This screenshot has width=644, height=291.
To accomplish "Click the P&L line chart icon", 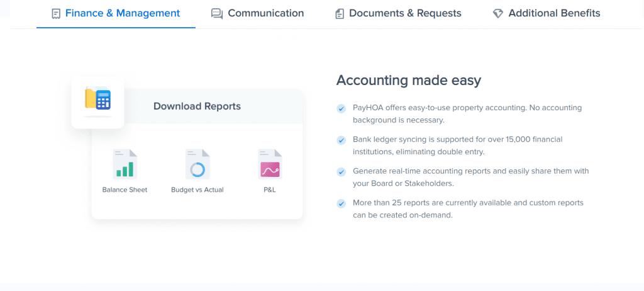I will click(x=270, y=164).
